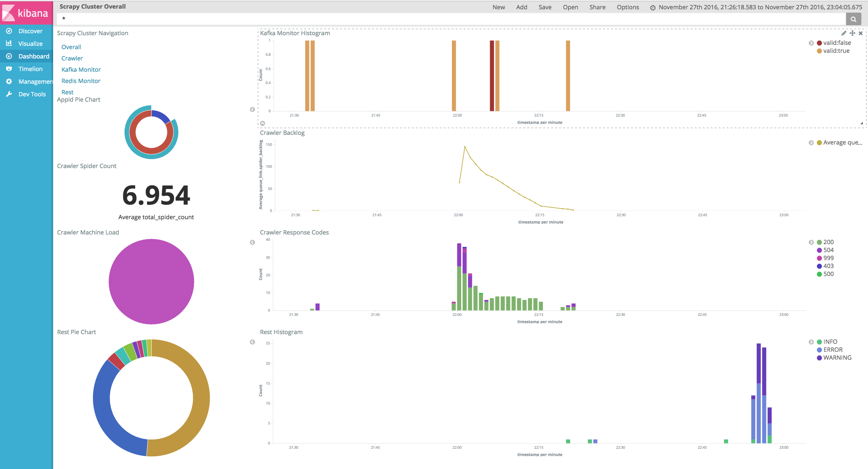
Task: Open the Crawler navigation link
Action: coord(72,58)
